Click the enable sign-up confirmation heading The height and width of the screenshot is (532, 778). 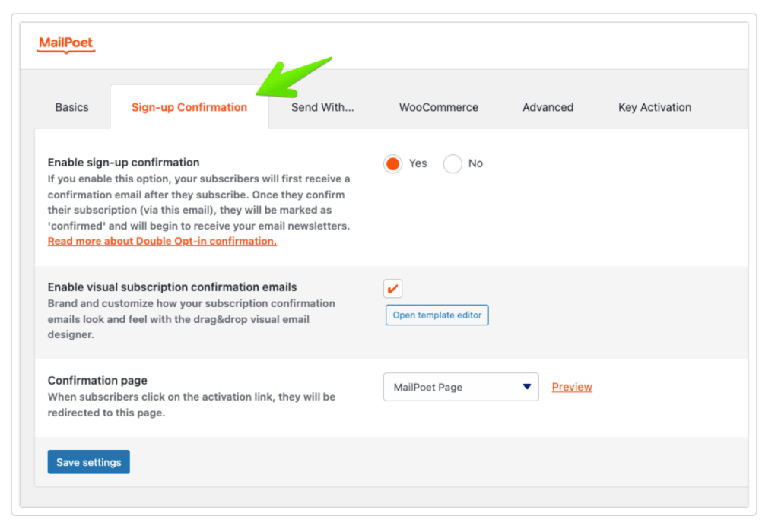[x=124, y=163]
